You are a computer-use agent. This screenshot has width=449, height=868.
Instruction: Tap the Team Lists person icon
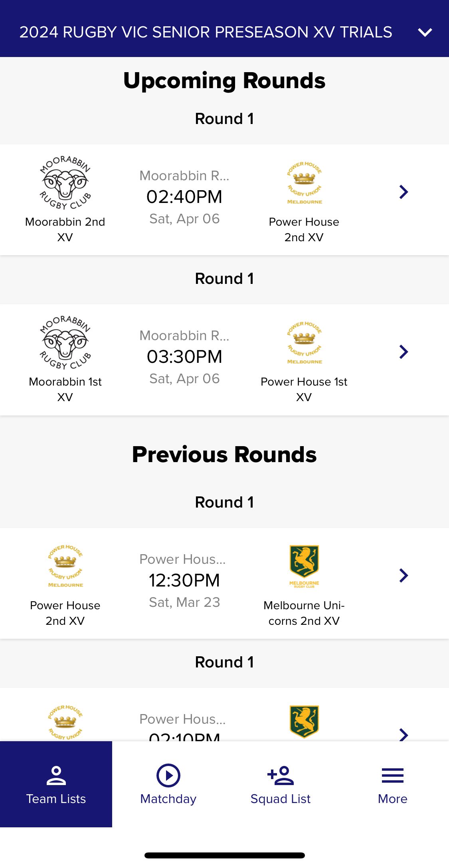56,775
